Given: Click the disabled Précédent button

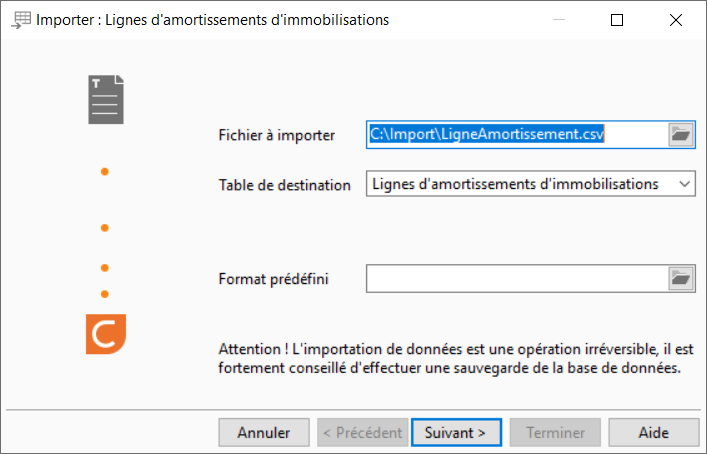Looking at the screenshot, I should click(x=363, y=433).
